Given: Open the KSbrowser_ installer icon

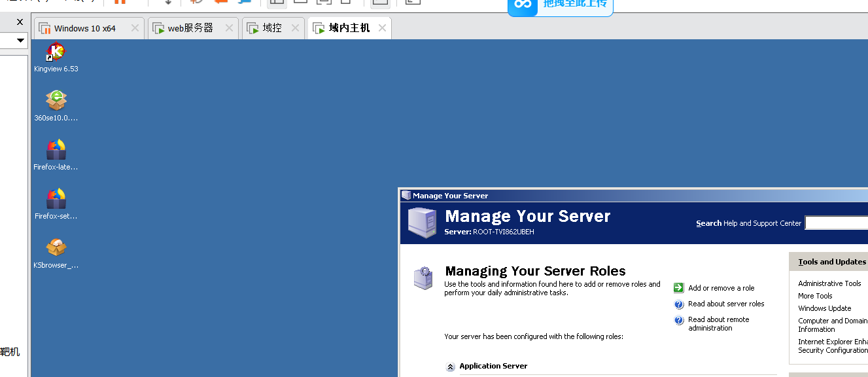Looking at the screenshot, I should [56, 253].
